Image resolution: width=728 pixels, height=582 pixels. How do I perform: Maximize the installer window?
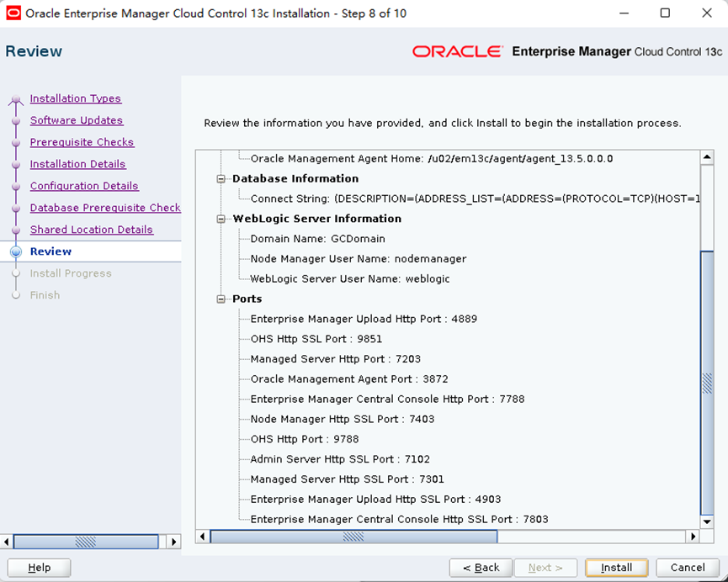665,13
